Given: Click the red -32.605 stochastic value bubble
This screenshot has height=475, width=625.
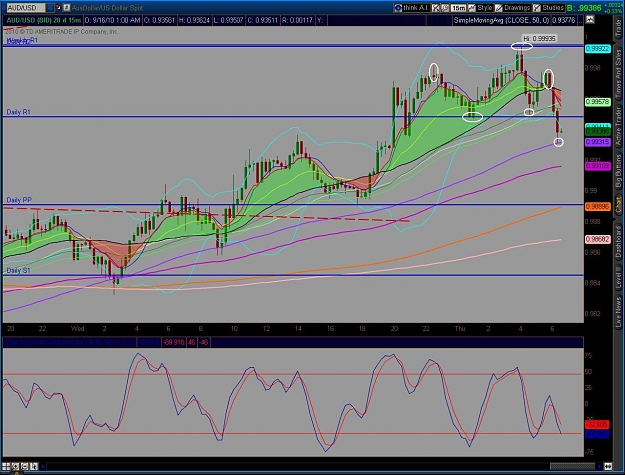Looking at the screenshot, I should (597, 424).
